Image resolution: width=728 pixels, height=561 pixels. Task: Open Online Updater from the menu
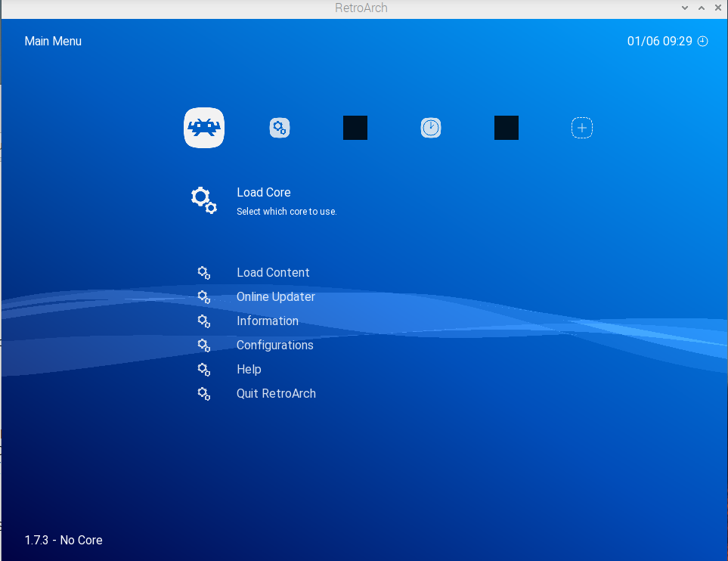pos(276,297)
